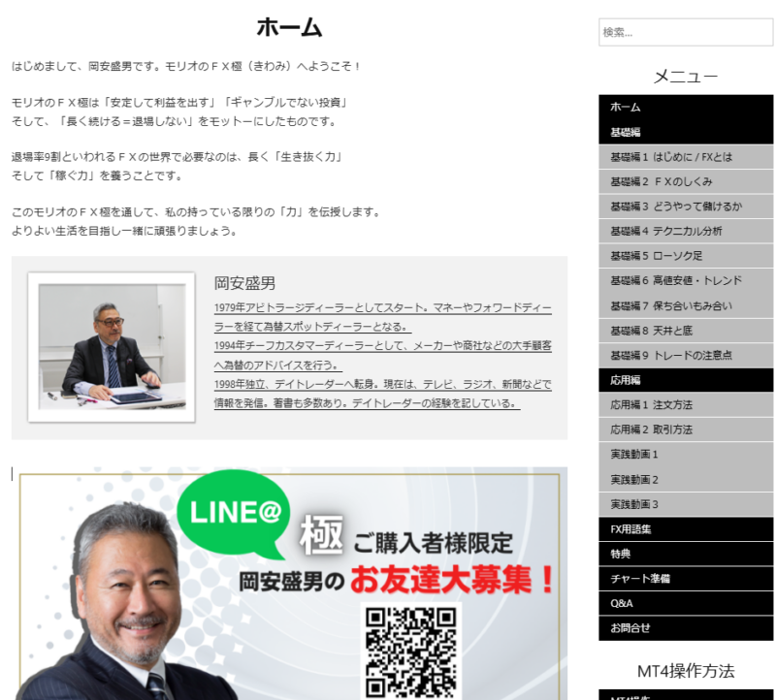Viewport: 776px width, 700px height.
Task: Open 基礎編 8 天井と底
Action: [x=686, y=331]
